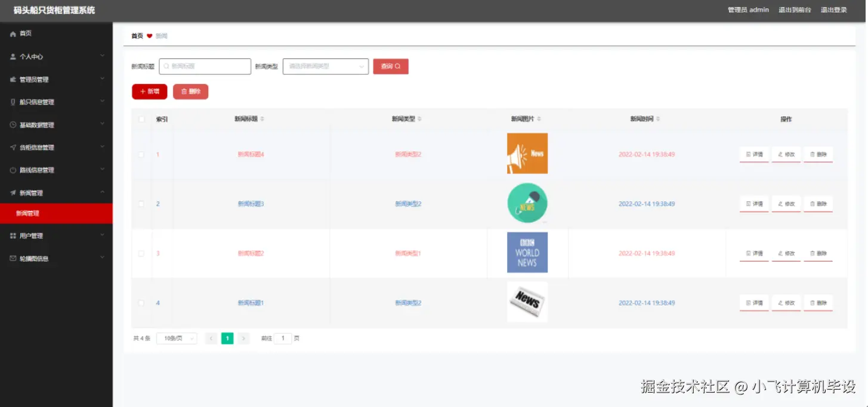Expand the 管理员管理 sidebar chevron

point(102,79)
